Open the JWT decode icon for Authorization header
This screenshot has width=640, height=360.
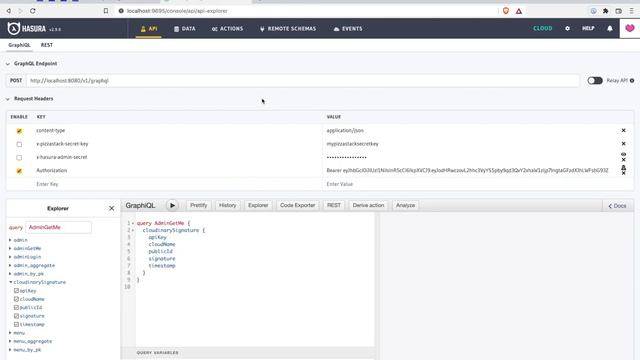click(x=623, y=167)
